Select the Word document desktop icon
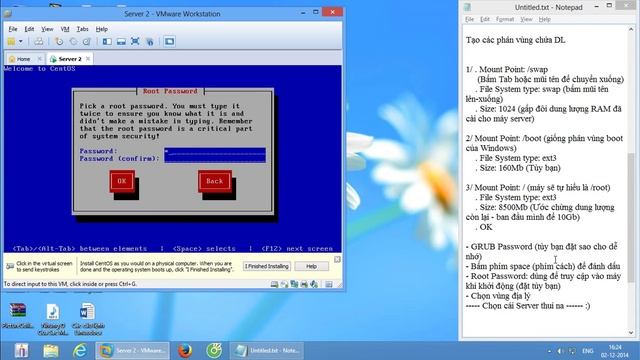Screen dimensions: 640x360 coord(87,319)
